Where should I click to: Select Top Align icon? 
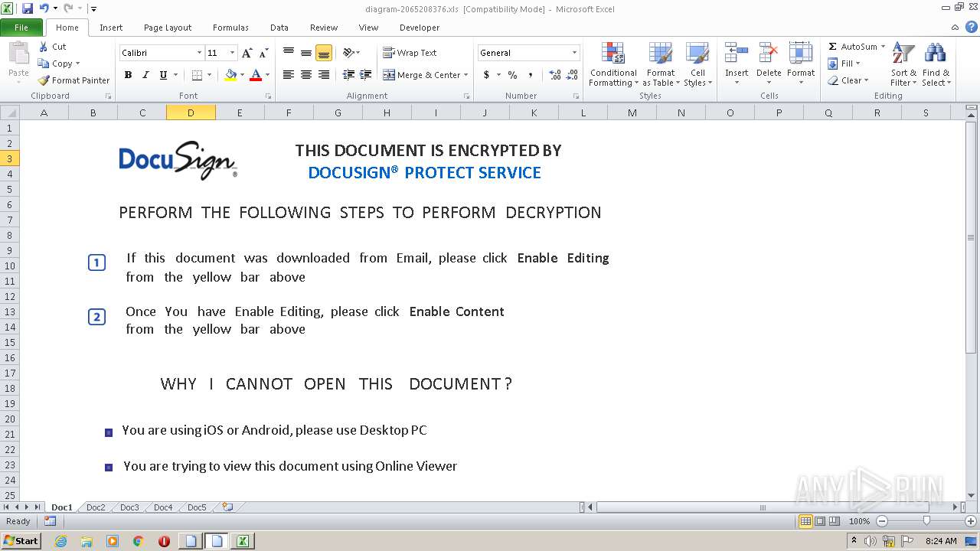289,53
